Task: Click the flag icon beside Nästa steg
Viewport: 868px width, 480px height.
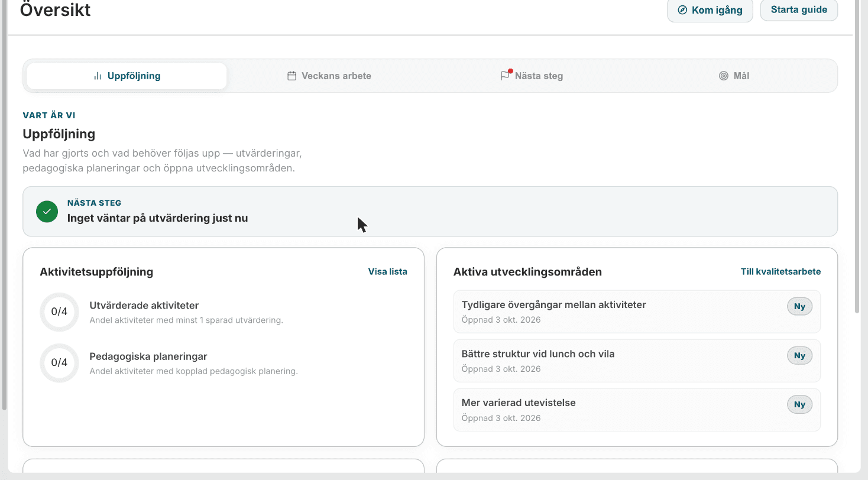Action: pos(505,76)
